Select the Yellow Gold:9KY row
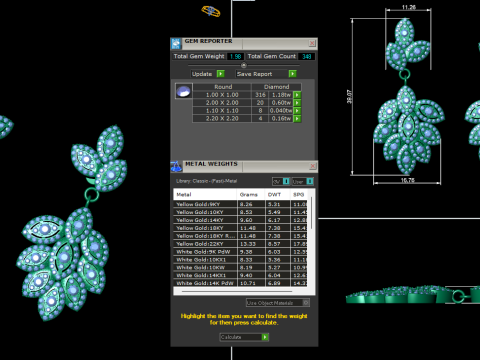This screenshot has height=360, width=480. point(240,204)
